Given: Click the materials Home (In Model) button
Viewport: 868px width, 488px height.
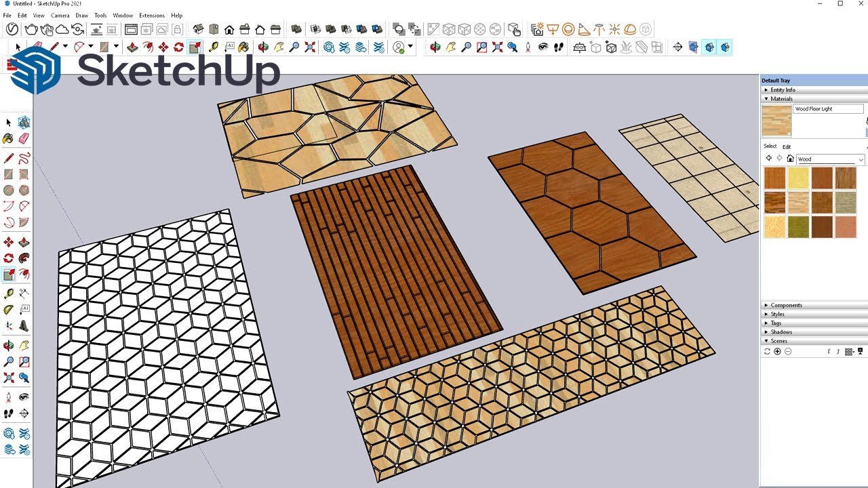Looking at the screenshot, I should (790, 159).
